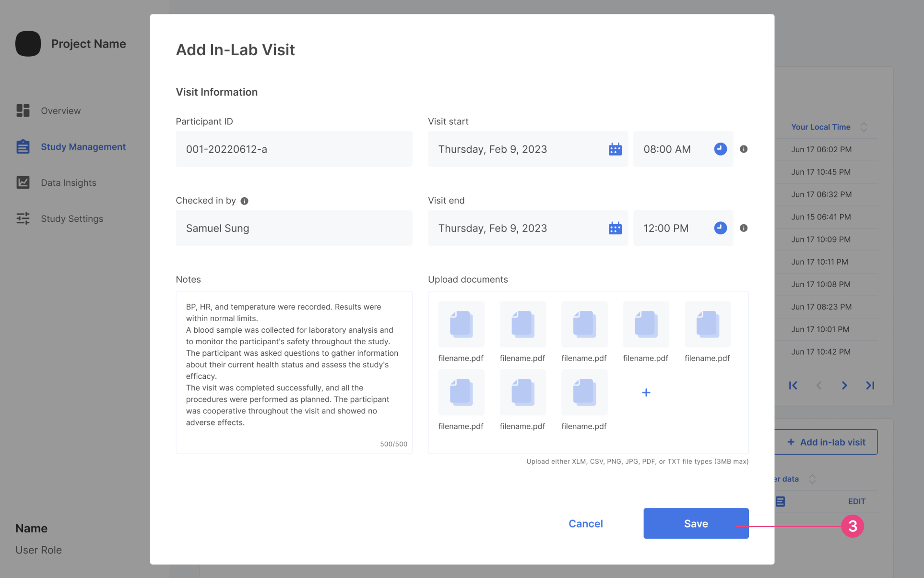Click the Cancel link
This screenshot has width=924, height=578.
[585, 524]
